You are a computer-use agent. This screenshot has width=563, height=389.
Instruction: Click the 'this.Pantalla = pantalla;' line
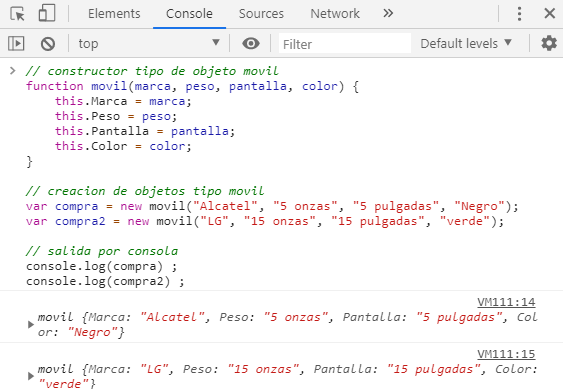(x=145, y=131)
